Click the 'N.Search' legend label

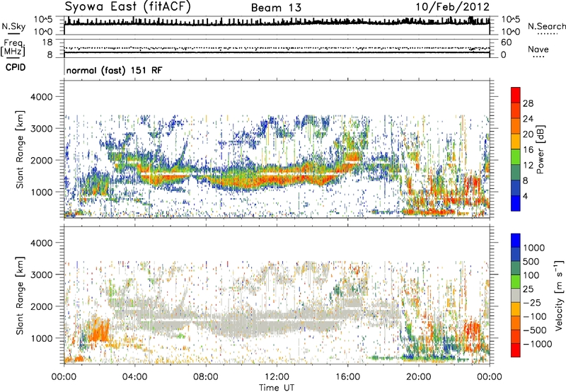click(547, 26)
